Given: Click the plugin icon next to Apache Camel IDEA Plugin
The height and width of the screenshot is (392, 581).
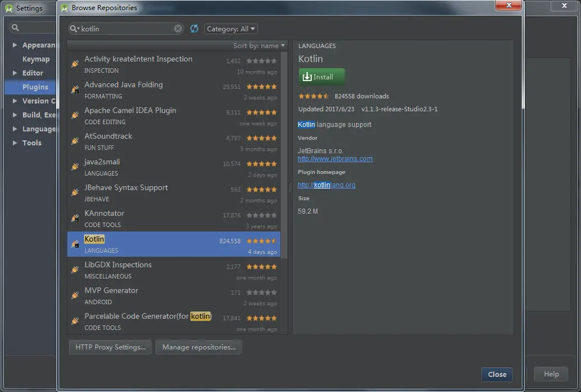Looking at the screenshot, I should [75, 115].
